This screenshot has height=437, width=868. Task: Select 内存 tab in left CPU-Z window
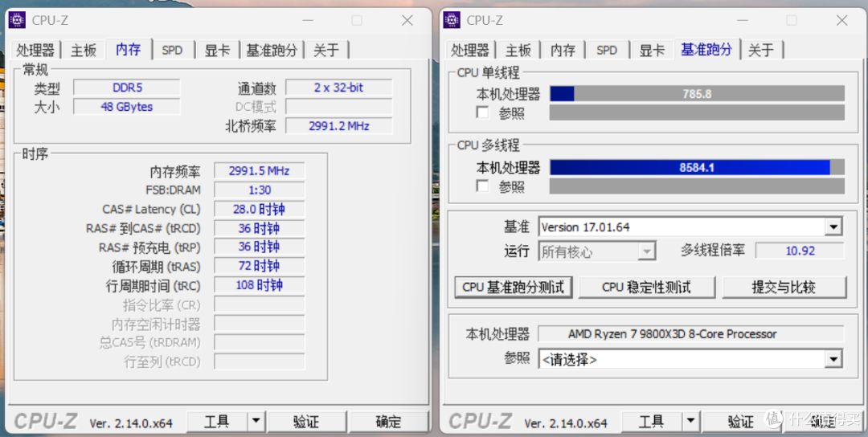[x=129, y=49]
